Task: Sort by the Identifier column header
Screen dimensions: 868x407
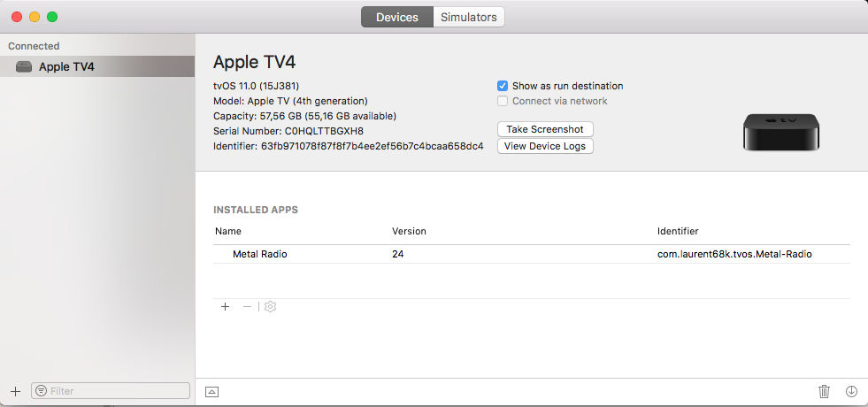Action: [678, 231]
